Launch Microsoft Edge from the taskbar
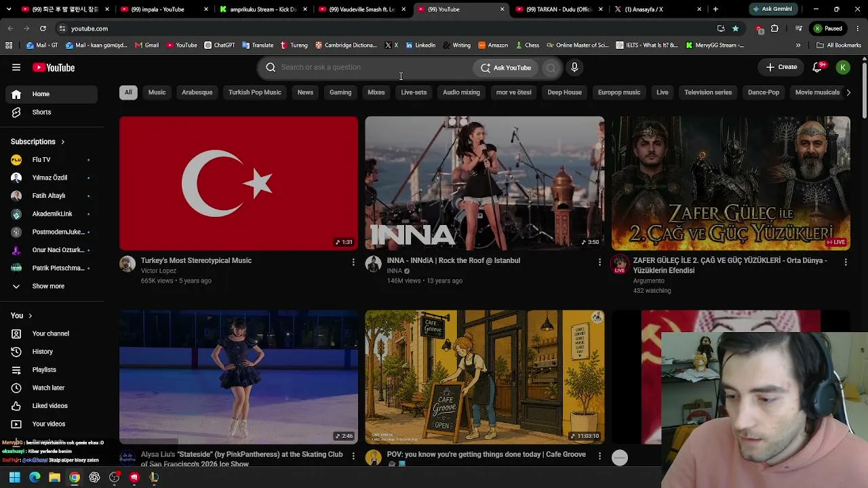The width and height of the screenshot is (868, 488). [35, 477]
